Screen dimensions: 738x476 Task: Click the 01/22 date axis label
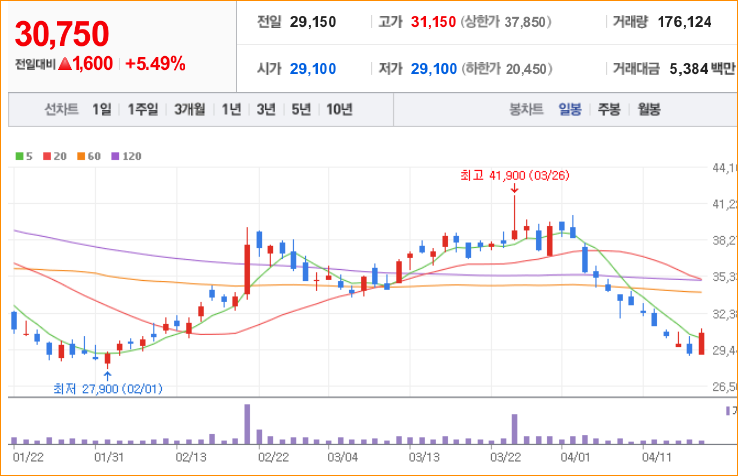tap(28, 457)
